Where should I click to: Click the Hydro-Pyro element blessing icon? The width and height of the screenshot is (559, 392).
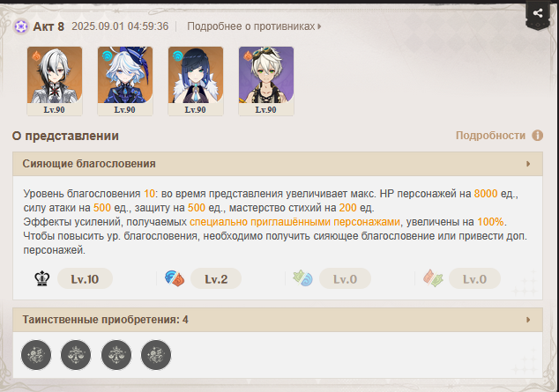(x=175, y=278)
